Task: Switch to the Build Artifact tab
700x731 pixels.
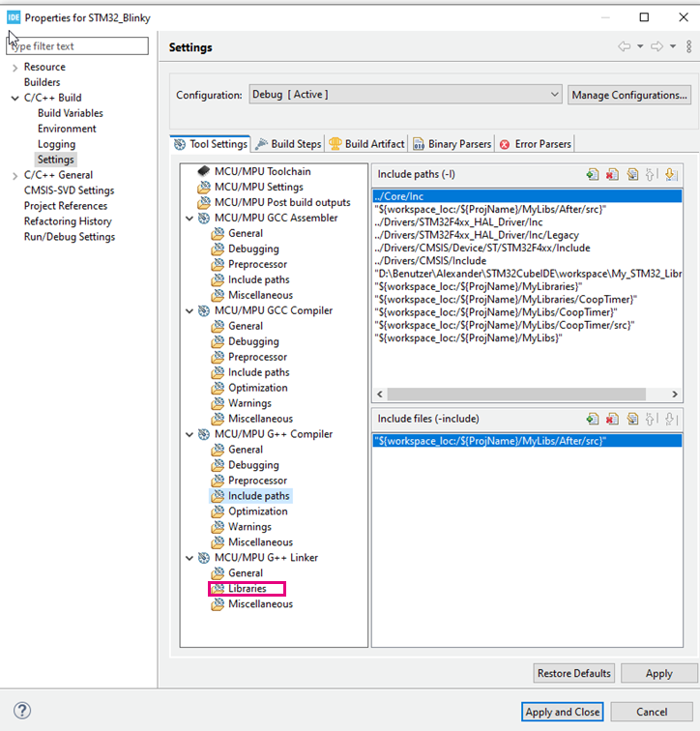Action: pos(366,144)
